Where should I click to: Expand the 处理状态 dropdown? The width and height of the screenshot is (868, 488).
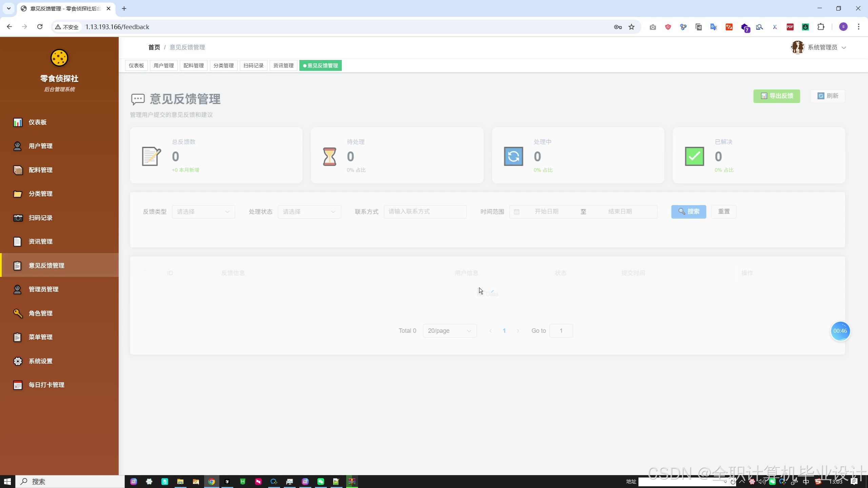(309, 212)
